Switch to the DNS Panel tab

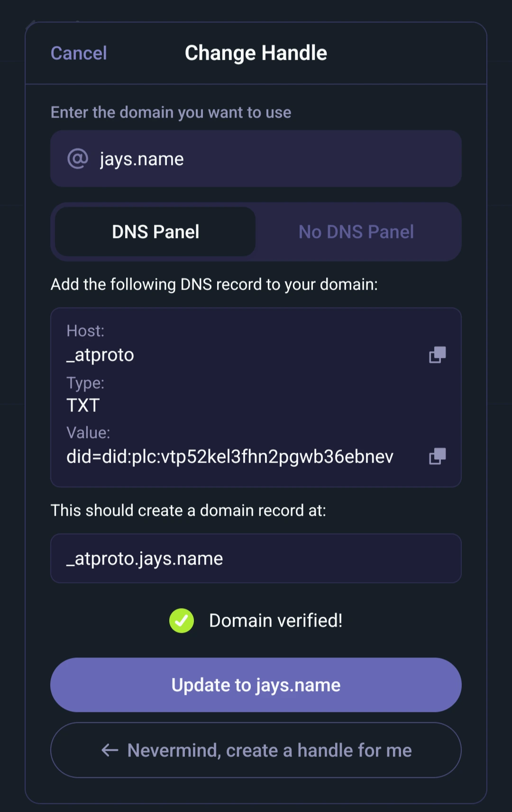(155, 232)
